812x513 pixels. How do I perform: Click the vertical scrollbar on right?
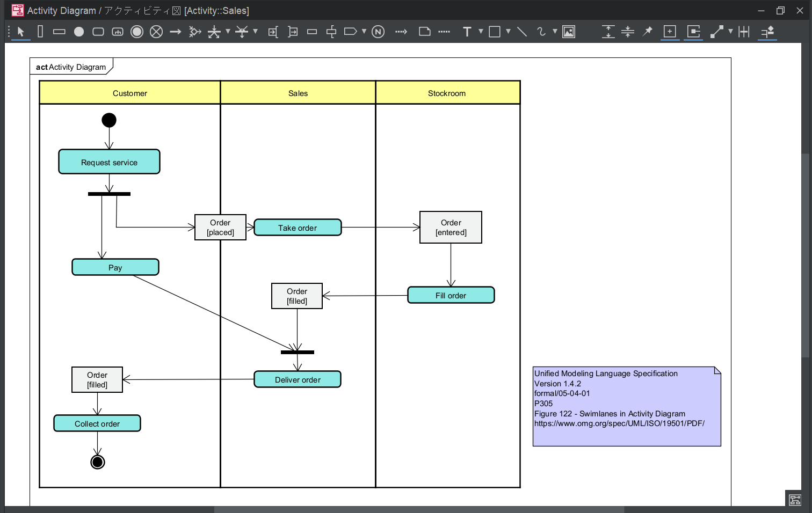point(806,255)
